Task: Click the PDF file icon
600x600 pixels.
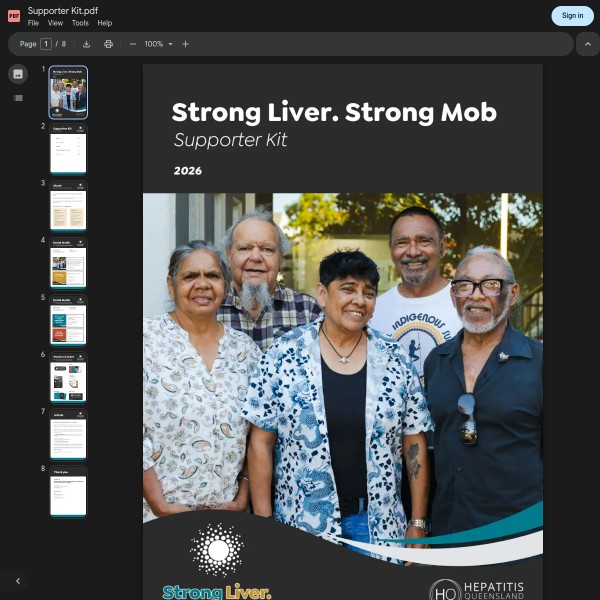Action: pos(14,16)
